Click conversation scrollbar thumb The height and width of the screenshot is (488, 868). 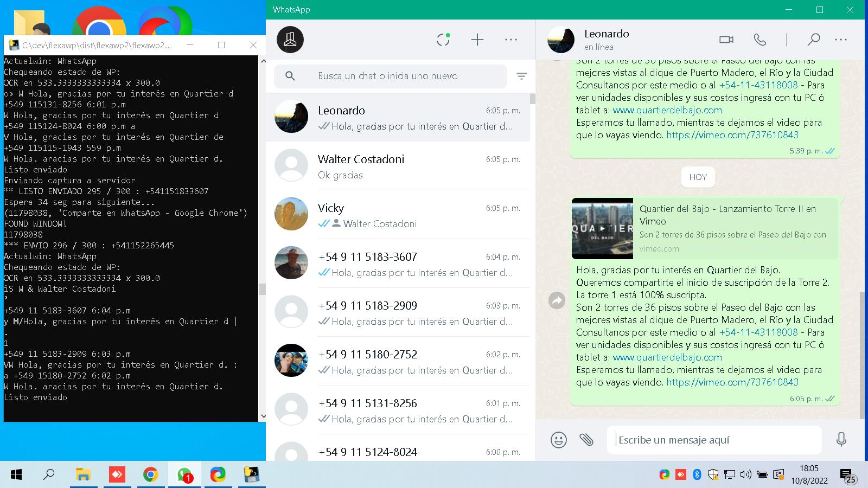pyautogui.click(x=862, y=355)
